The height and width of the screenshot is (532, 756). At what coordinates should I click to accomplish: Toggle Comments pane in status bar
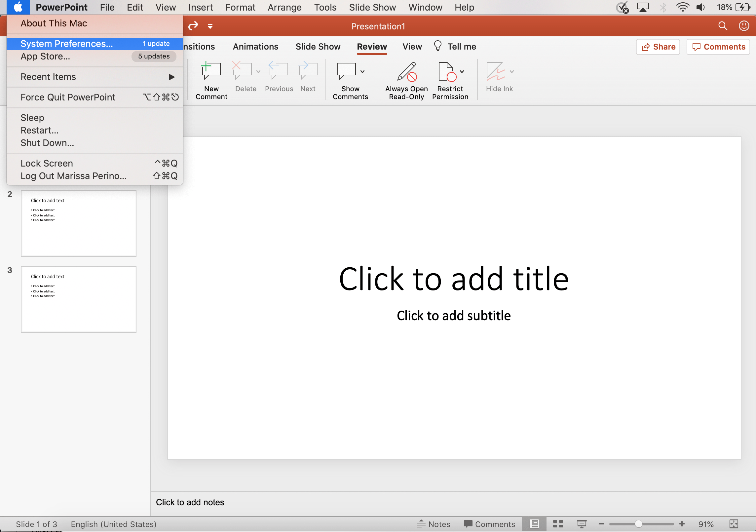489,524
